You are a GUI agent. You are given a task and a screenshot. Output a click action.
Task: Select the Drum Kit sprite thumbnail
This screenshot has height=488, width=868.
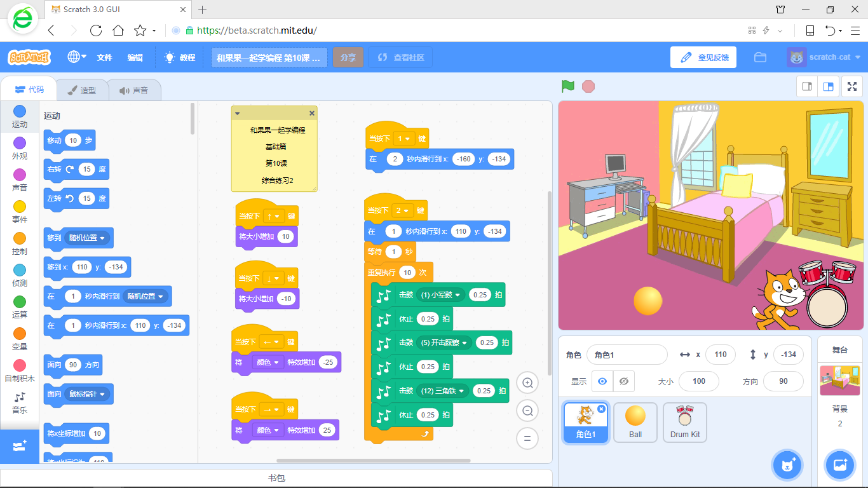pyautogui.click(x=685, y=423)
